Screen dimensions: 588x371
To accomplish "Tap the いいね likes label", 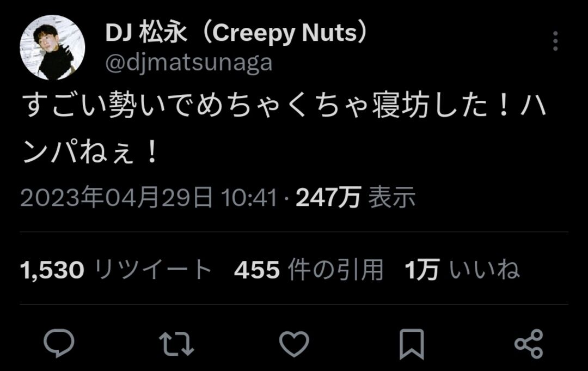I will click(x=485, y=269).
